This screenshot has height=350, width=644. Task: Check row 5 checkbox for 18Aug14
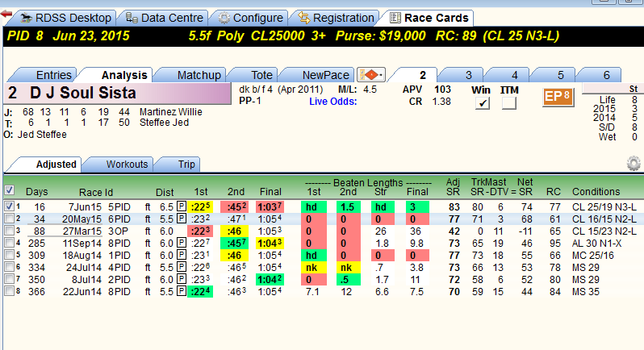[x=9, y=255]
